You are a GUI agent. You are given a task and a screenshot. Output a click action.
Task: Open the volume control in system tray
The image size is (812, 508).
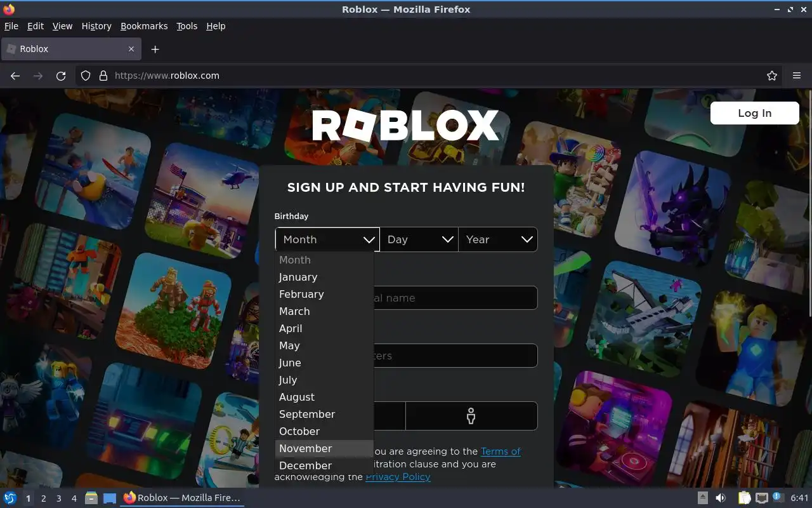(x=720, y=498)
